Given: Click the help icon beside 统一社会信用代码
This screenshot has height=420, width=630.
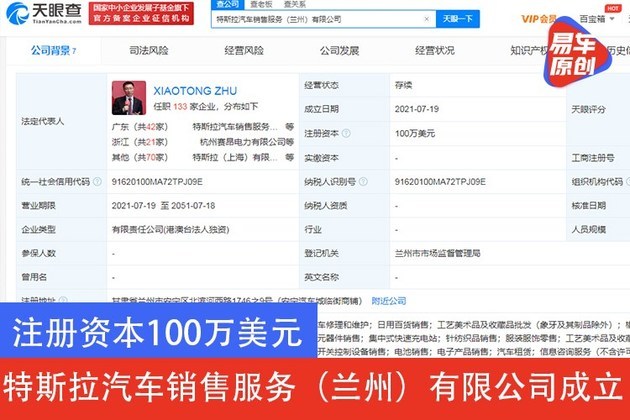Looking at the screenshot, I should point(97,182).
